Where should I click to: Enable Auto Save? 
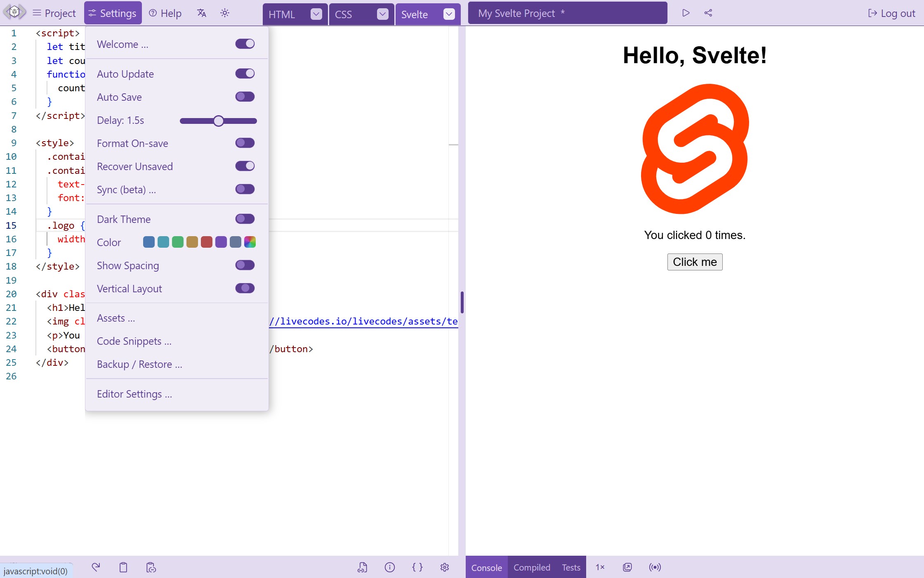(244, 97)
